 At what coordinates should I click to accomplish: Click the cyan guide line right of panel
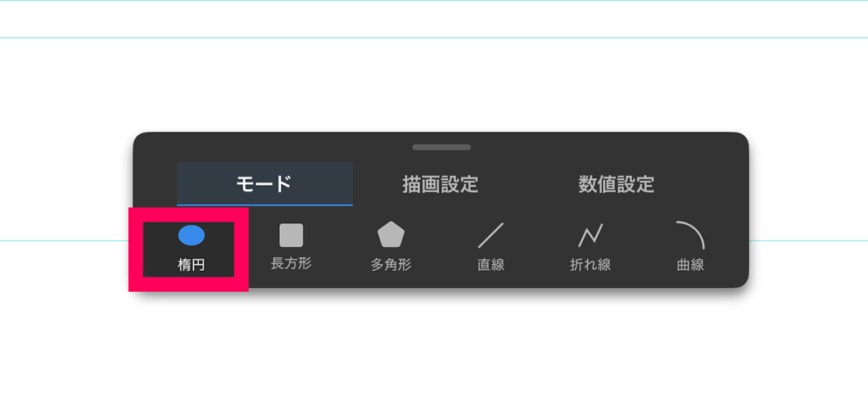808,240
